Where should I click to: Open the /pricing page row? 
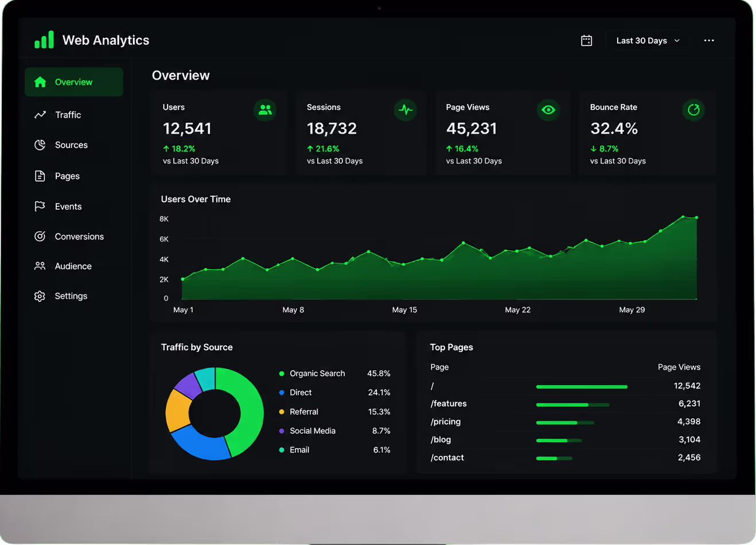tap(566, 422)
